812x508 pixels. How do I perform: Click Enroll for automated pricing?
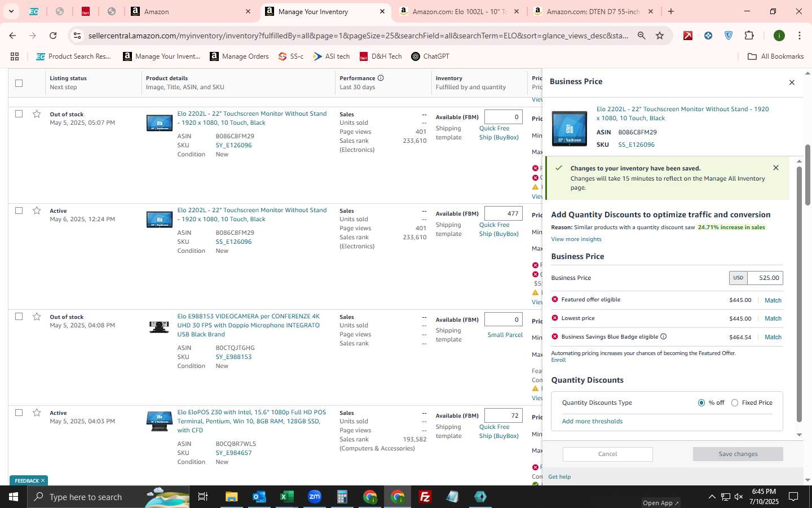(x=558, y=360)
